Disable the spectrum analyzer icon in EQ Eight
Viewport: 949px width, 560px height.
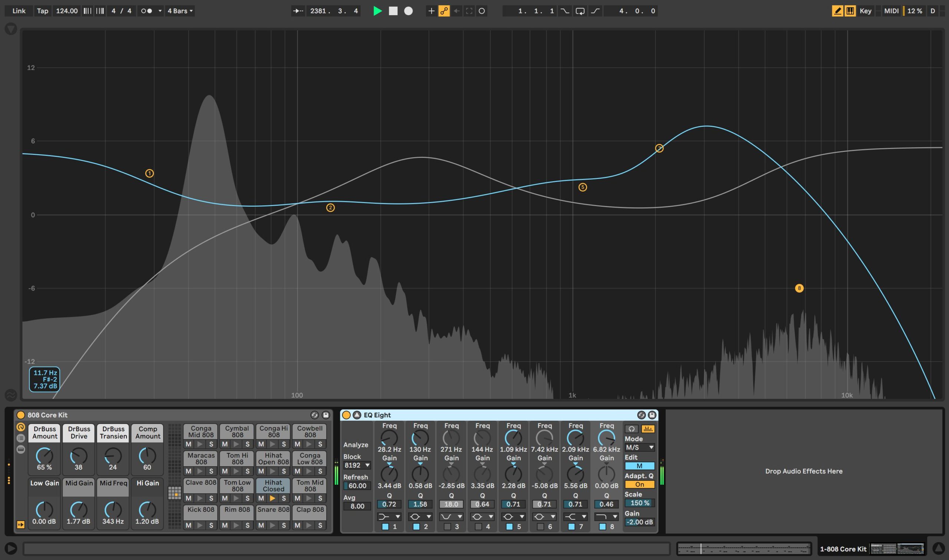tap(649, 429)
